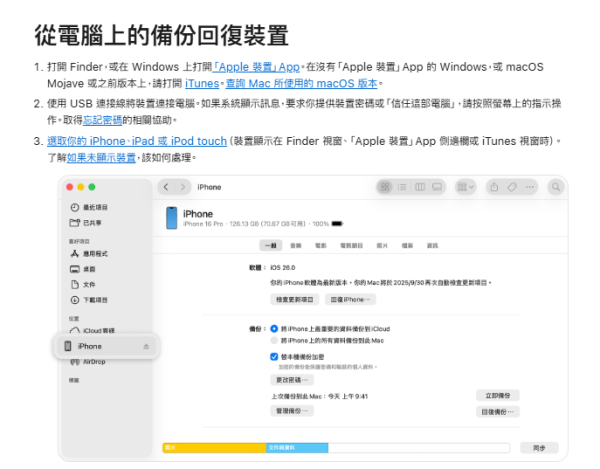Go back with the Finder back arrow

166,187
